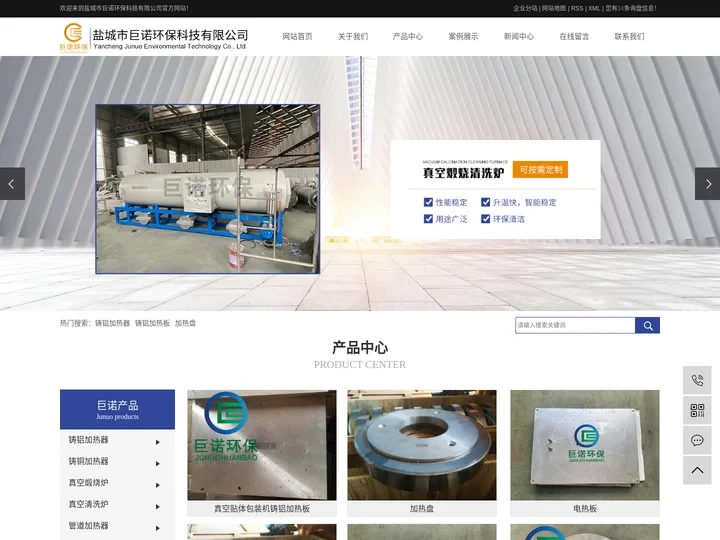
Task: Select 真空煅烧炉 sidebar category
Action: (x=89, y=483)
